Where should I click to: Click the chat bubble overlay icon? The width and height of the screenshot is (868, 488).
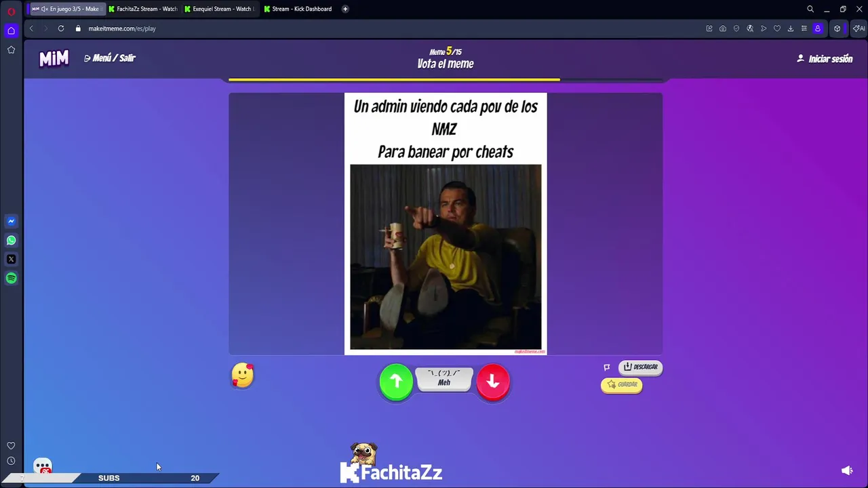pyautogui.click(x=43, y=467)
